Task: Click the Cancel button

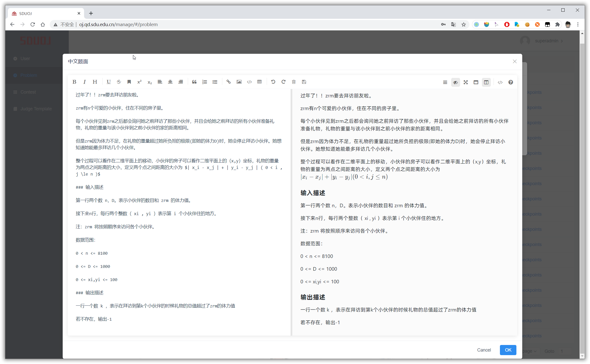Action: (x=484, y=350)
